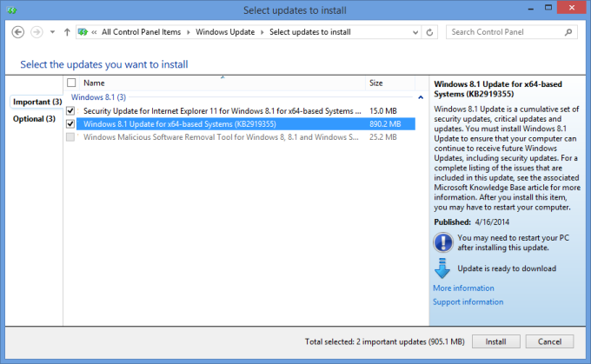Click the Back navigation arrow
591x364 pixels.
pos(18,32)
